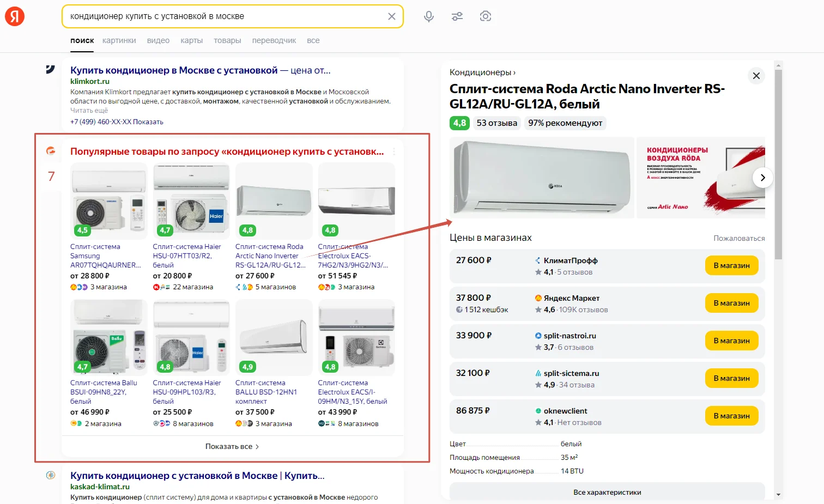
Task: Activate the voice search microphone icon
Action: coord(428,16)
